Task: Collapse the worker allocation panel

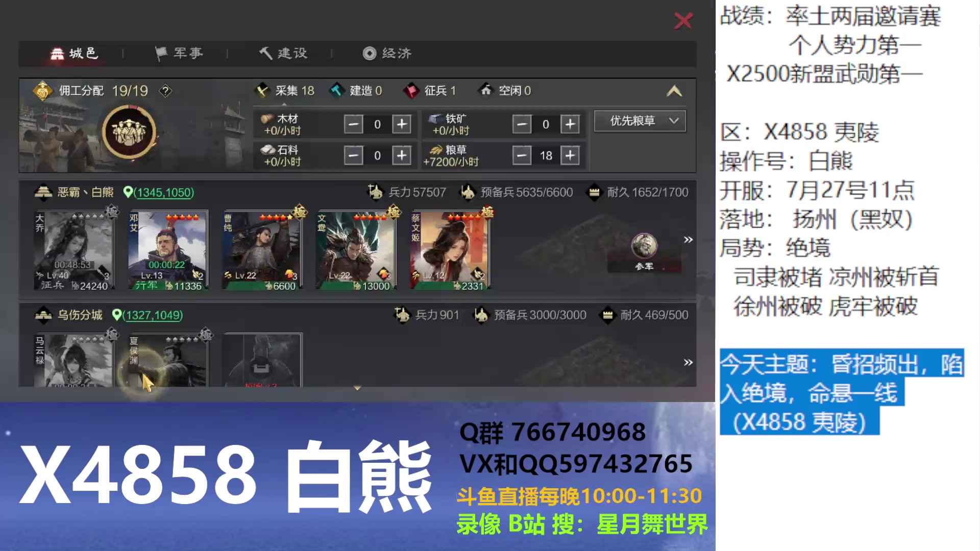Action: [x=674, y=91]
